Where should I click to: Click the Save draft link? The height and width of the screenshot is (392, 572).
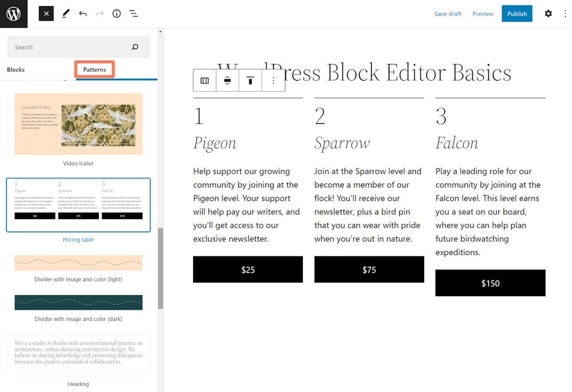[448, 13]
